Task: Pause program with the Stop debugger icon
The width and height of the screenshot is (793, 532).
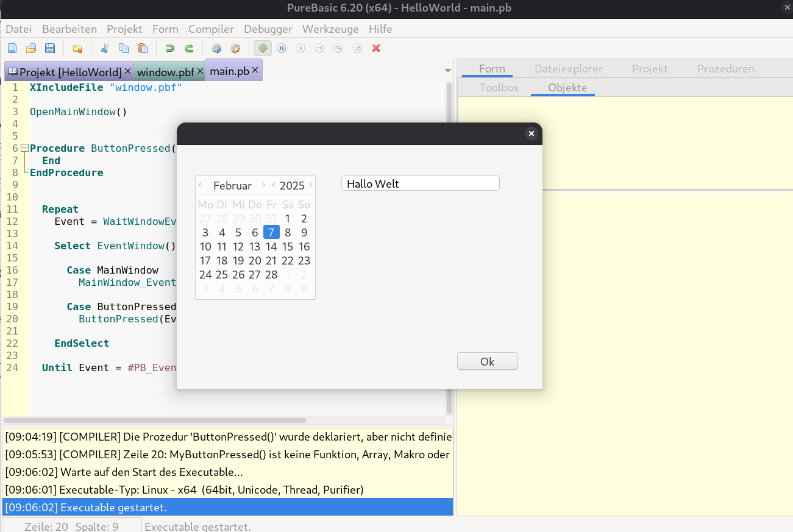Action: (282, 48)
